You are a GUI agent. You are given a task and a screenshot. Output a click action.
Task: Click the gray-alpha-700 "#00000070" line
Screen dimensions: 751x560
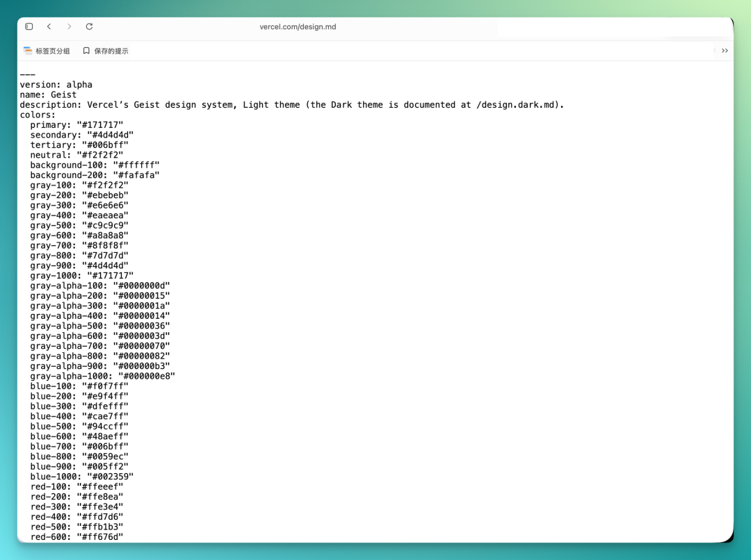tap(100, 346)
